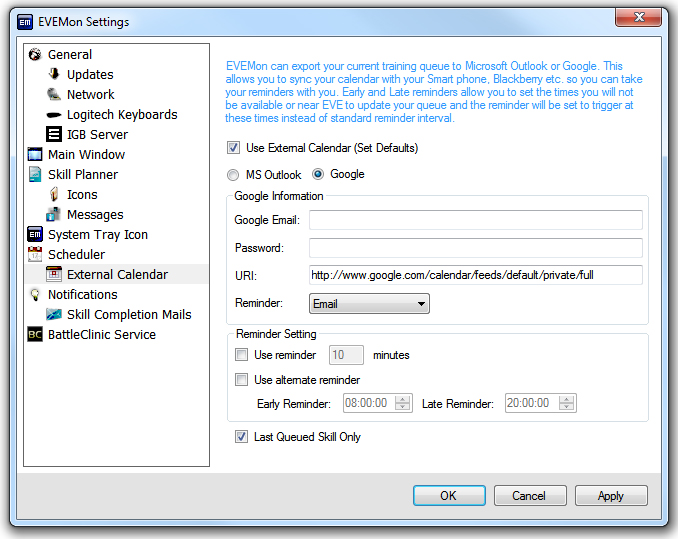
Task: Select the MS Outlook radio button
Action: (x=234, y=175)
